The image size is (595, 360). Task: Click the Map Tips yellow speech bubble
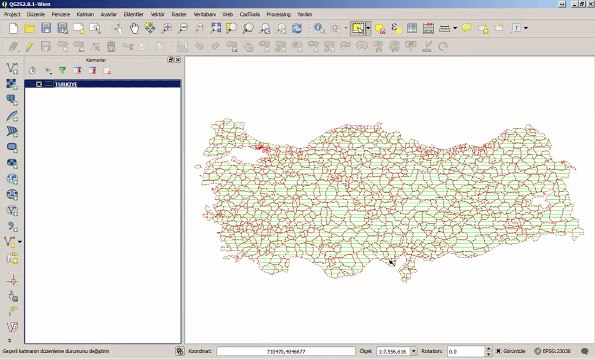point(467,28)
